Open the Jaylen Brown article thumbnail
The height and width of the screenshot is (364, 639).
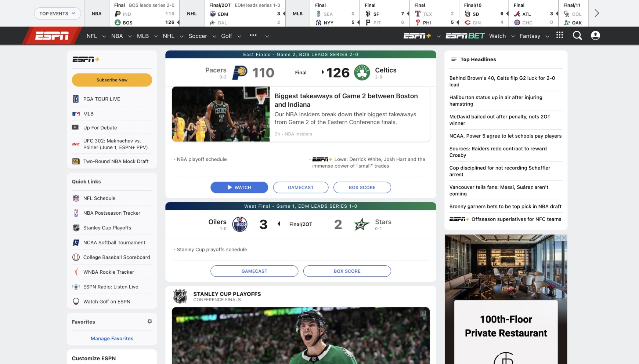point(221,114)
